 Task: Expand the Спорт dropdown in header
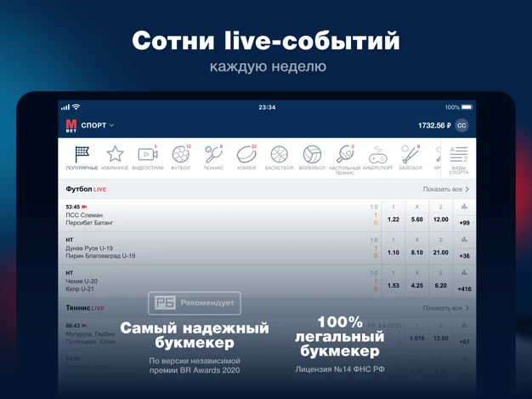coord(98,125)
